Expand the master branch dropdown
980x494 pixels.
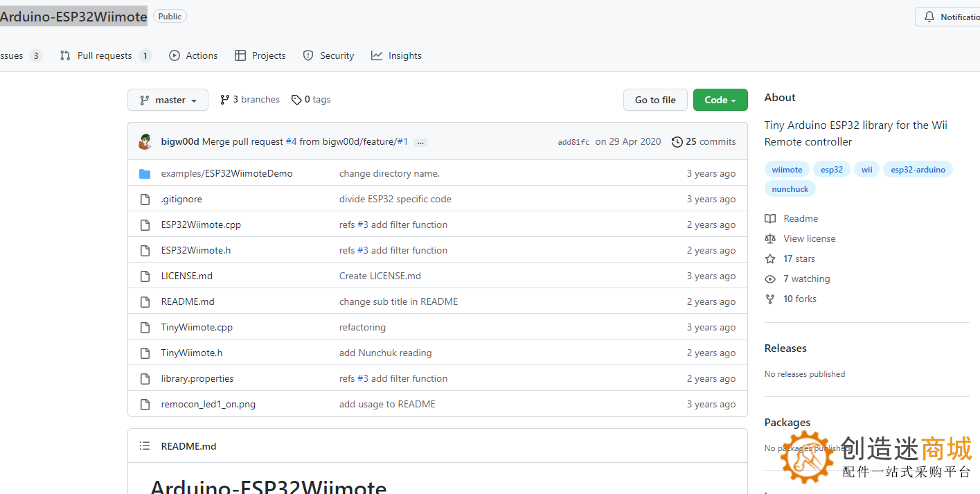(168, 100)
